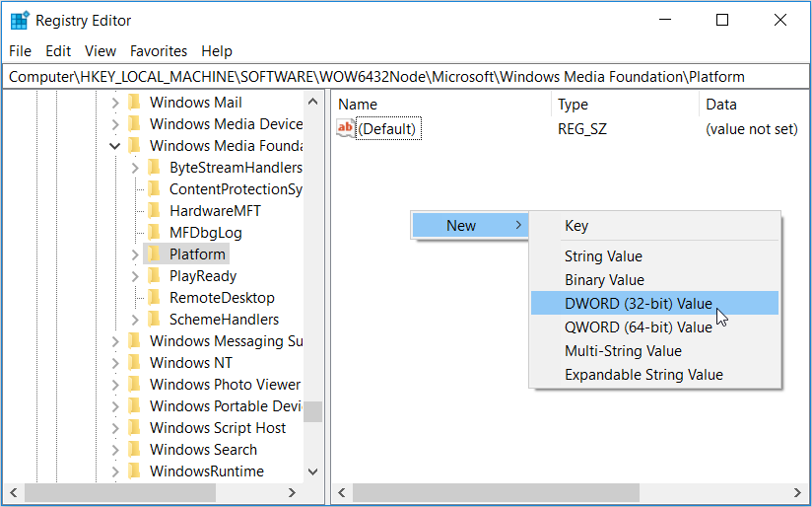Open the Favorites menu
This screenshot has width=812, height=507.
click(159, 51)
